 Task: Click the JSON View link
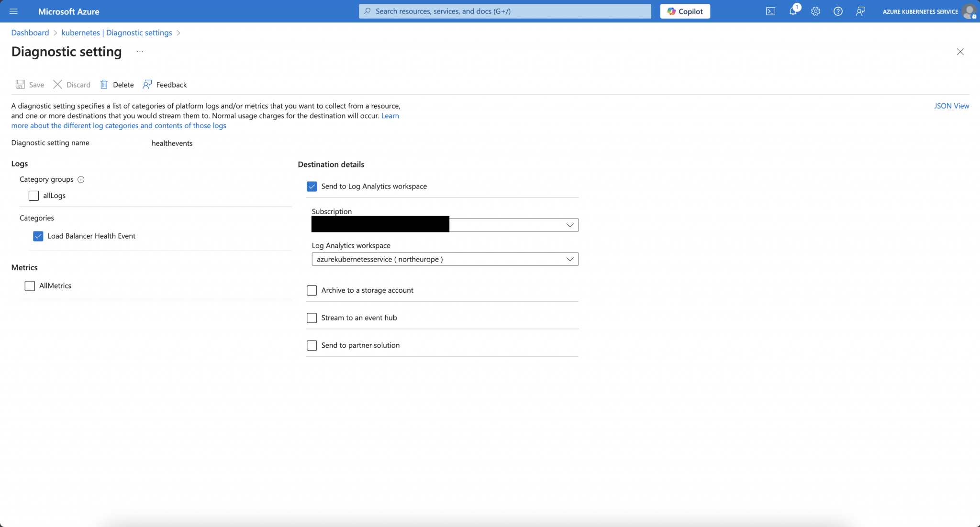tap(952, 106)
